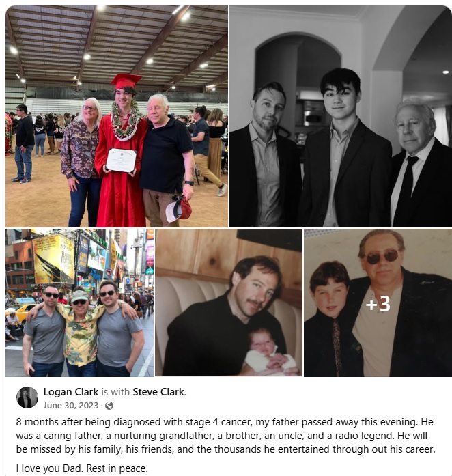The width and height of the screenshot is (452, 476).
Task: Click Logan Clark's profile picture avatar
Action: click(x=27, y=397)
